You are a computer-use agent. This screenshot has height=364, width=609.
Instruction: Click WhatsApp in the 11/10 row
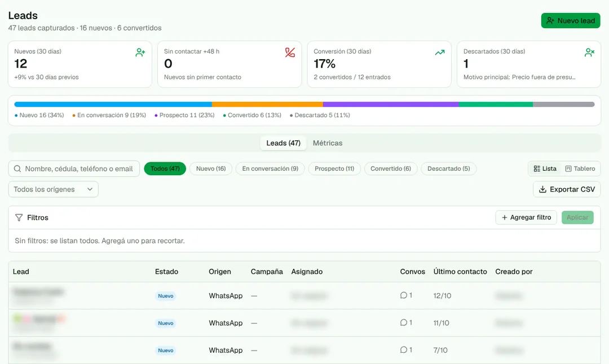226,323
